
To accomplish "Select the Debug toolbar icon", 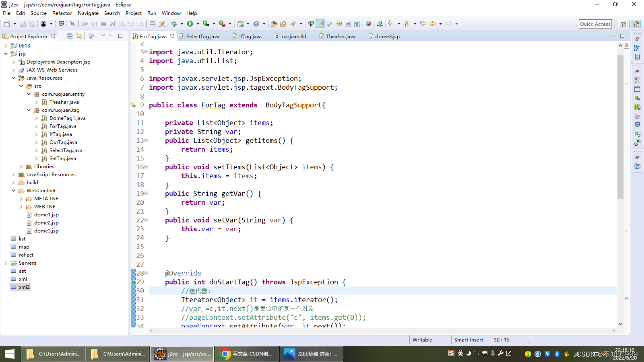I will coord(174,24).
